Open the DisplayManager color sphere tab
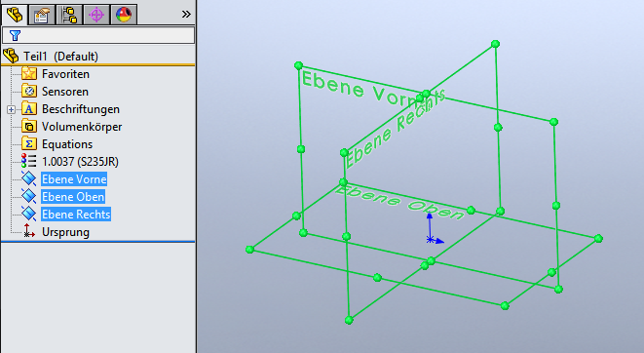The image size is (644, 353). tap(124, 16)
